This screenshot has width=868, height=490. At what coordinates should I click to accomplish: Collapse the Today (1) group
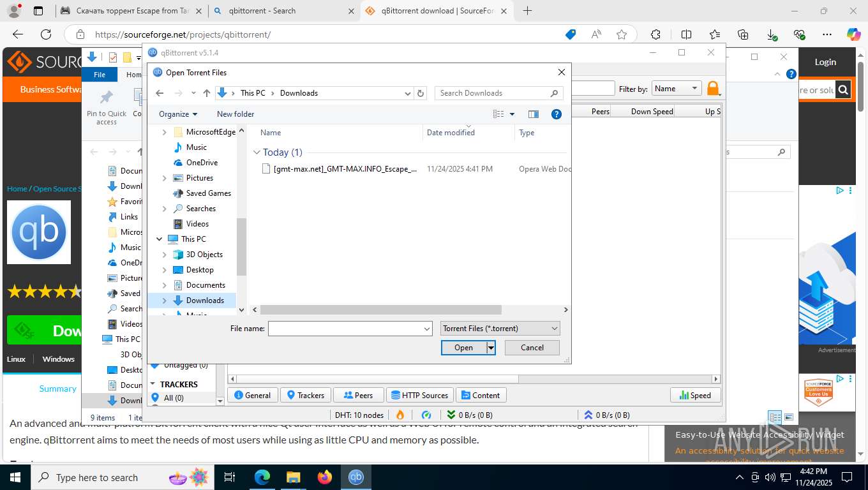click(x=257, y=152)
